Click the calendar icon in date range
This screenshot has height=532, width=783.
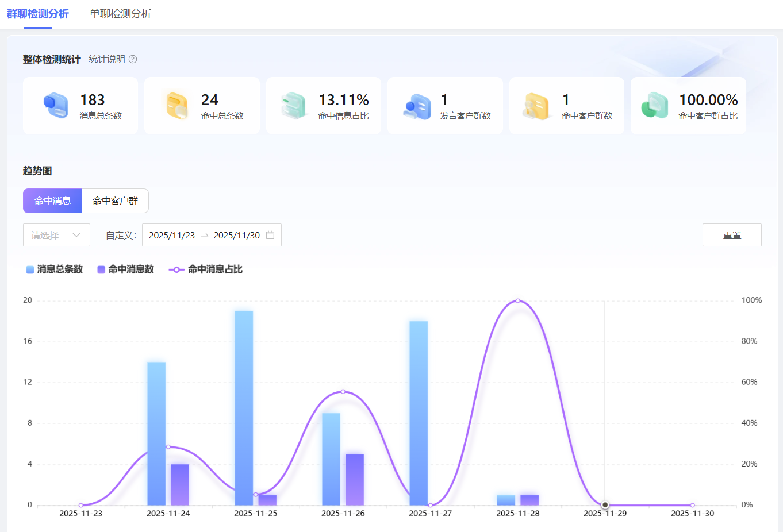coord(270,235)
